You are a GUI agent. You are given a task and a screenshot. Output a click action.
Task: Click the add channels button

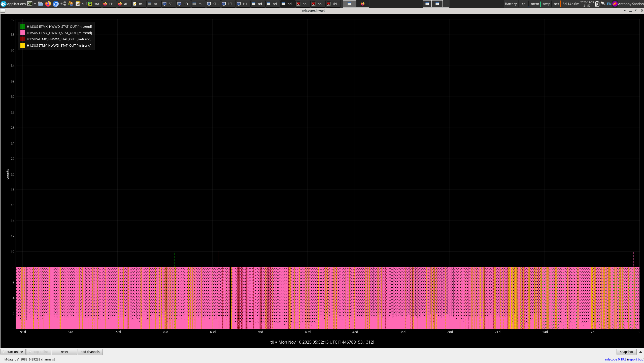90,352
